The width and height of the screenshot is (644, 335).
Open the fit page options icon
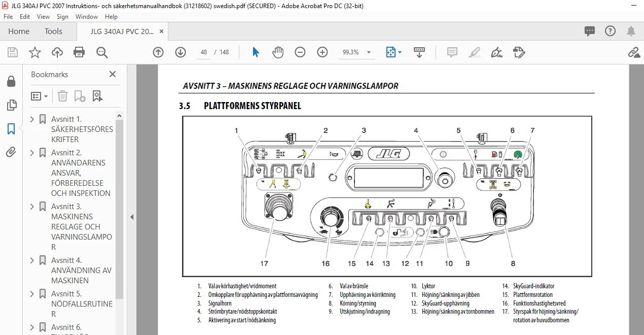tap(393, 52)
